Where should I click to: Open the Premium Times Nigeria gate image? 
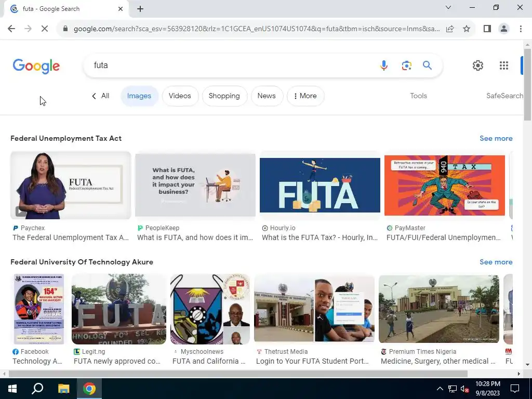(438, 309)
